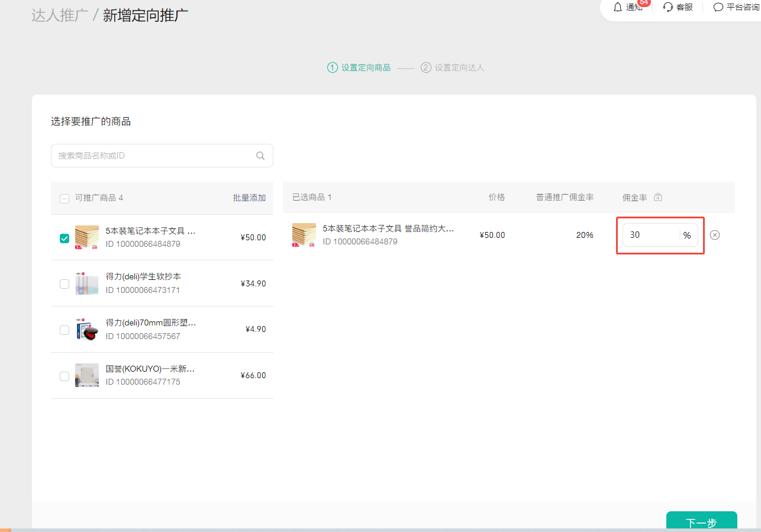Open customer service headset icon
Image resolution: width=761 pixels, height=532 pixels.
click(668, 7)
